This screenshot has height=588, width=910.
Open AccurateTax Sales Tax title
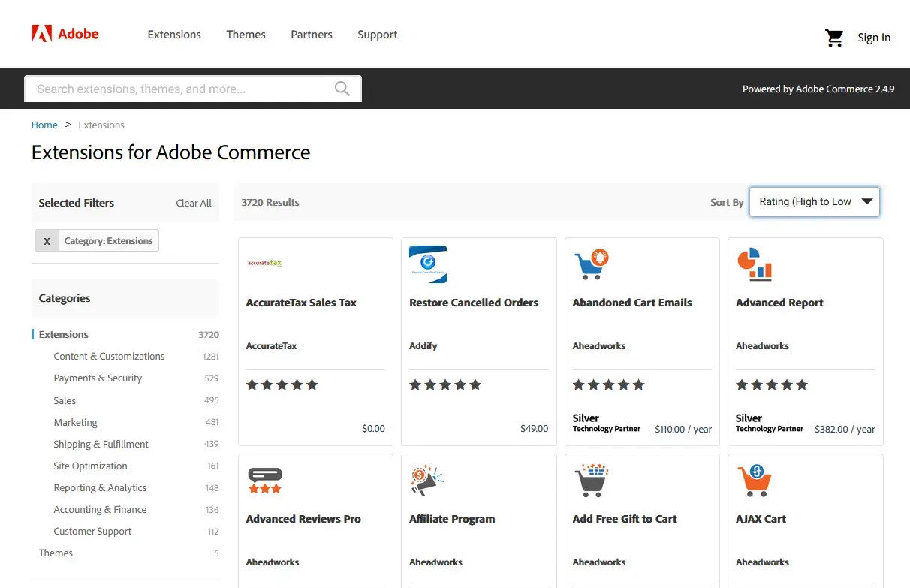301,303
